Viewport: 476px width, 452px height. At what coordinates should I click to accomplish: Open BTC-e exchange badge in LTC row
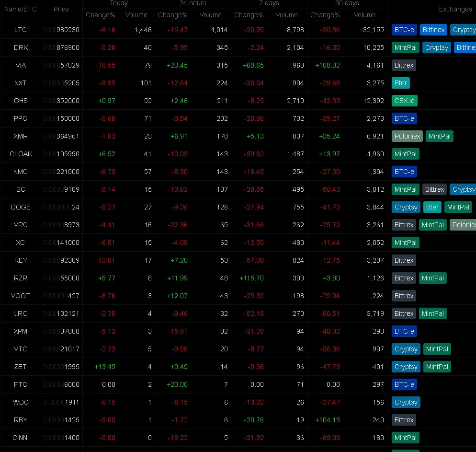pos(404,30)
